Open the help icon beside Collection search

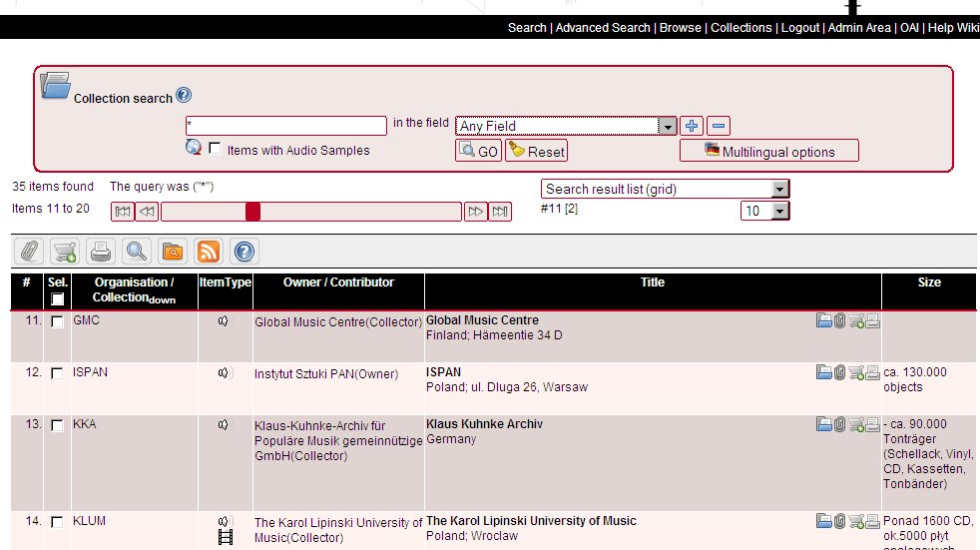(x=183, y=95)
